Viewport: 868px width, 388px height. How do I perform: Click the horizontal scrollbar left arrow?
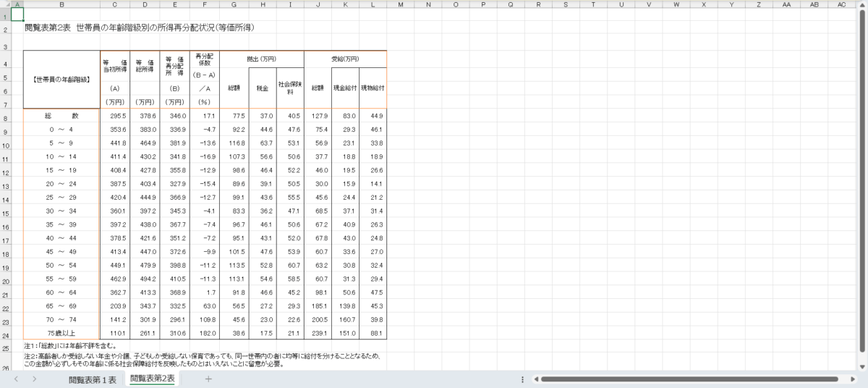pyautogui.click(x=535, y=379)
